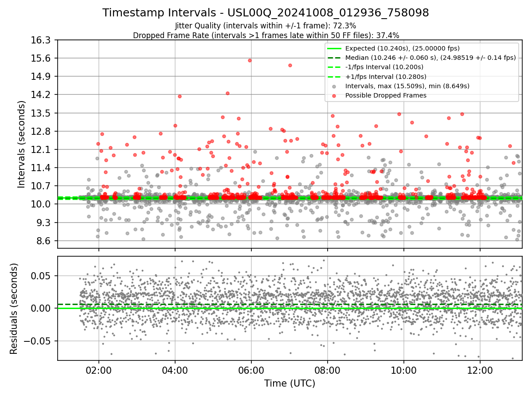
Task: Click the red outlier point near 14.1 seconds after 04:00
Action: [x=180, y=96]
